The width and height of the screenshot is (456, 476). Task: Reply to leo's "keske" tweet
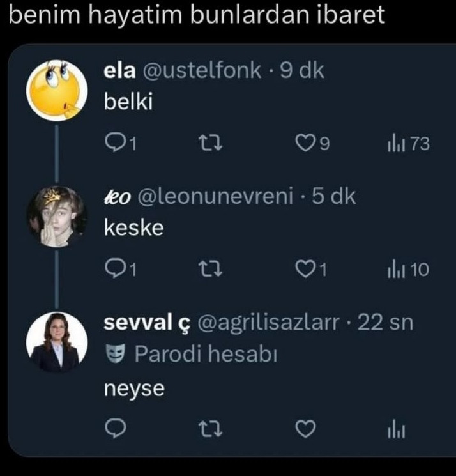click(x=115, y=270)
